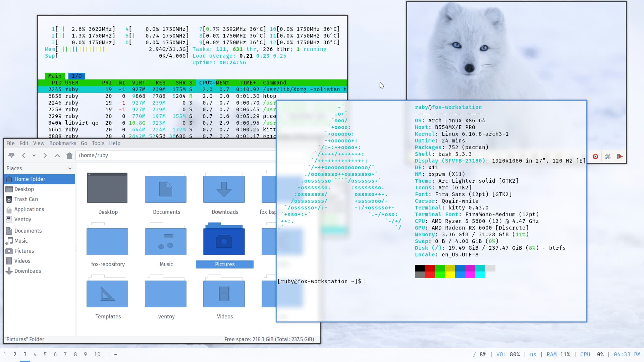Switch to the I/O tab in htop
This screenshot has width=644, height=362.
(76, 76)
